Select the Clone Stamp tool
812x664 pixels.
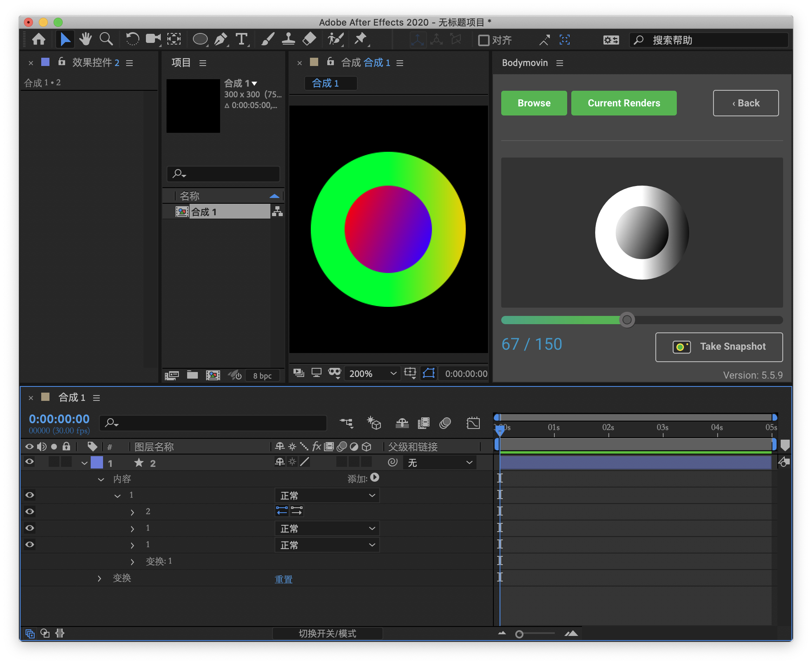pos(289,39)
